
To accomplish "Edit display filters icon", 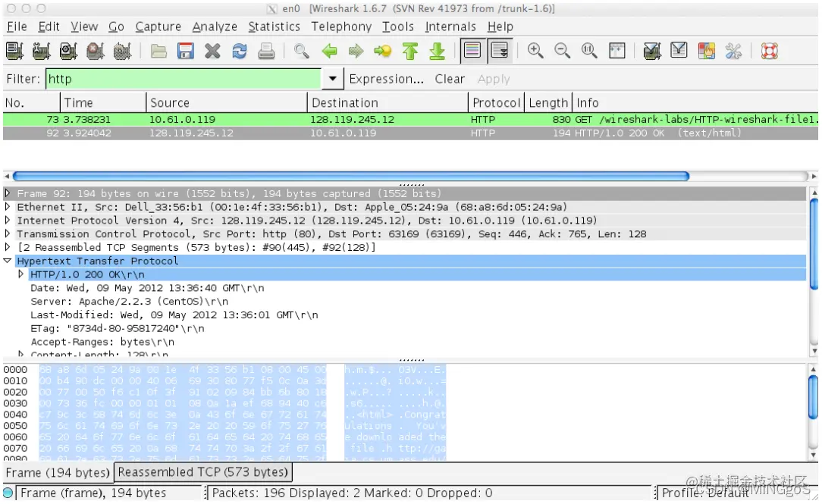I will coord(679,51).
